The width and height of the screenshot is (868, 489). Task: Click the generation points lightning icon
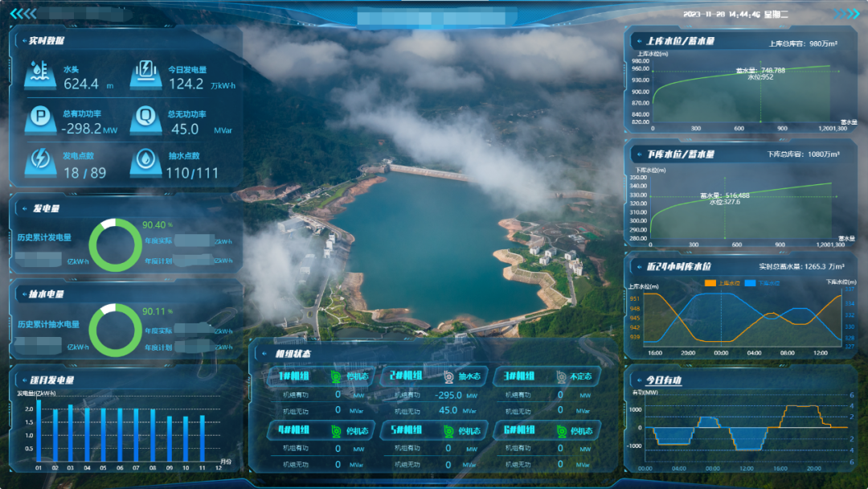pyautogui.click(x=39, y=161)
